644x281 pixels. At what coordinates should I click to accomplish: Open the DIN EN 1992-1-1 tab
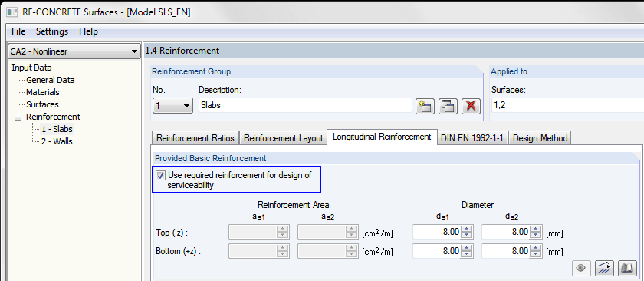473,138
